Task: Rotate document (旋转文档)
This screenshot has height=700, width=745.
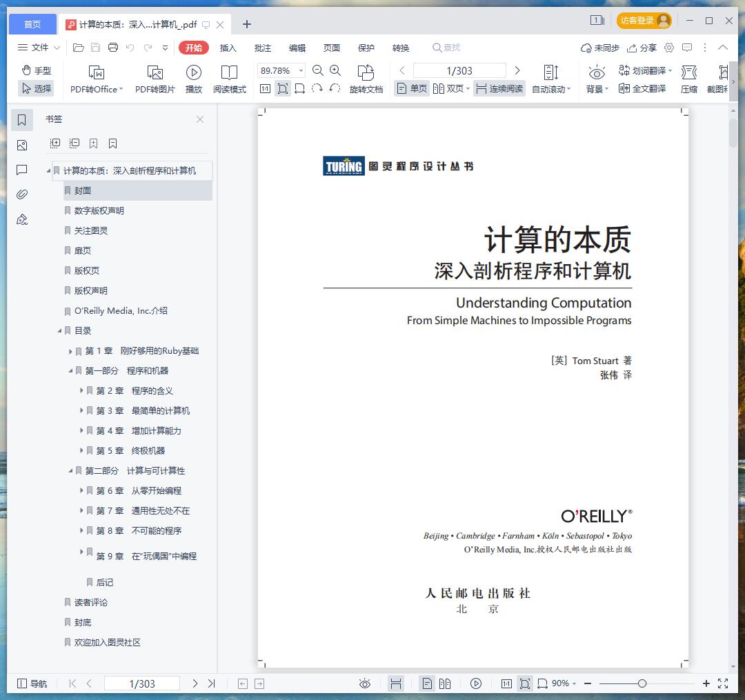Action: coord(366,79)
